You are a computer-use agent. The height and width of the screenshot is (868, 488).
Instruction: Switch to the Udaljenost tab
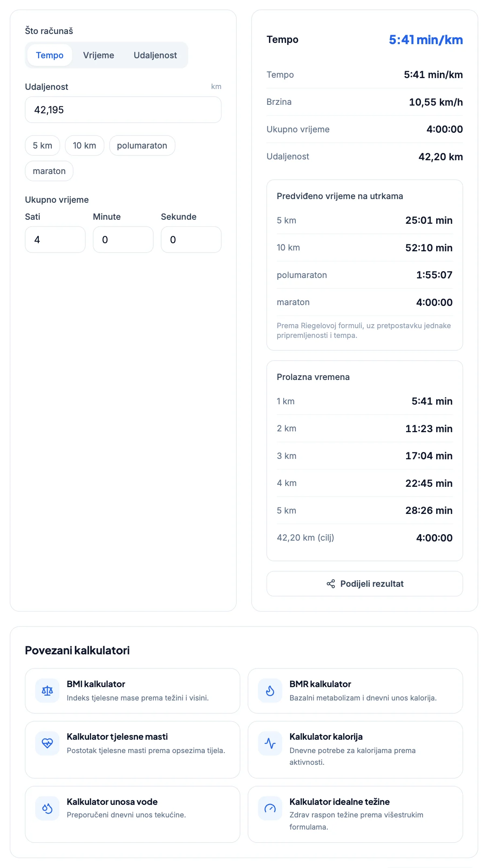(x=155, y=55)
